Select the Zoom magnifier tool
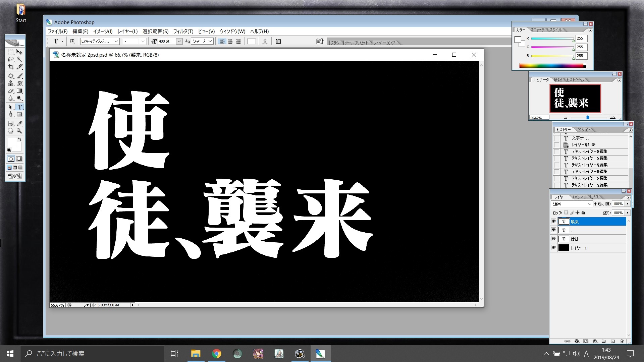The image size is (644, 362). [x=19, y=131]
